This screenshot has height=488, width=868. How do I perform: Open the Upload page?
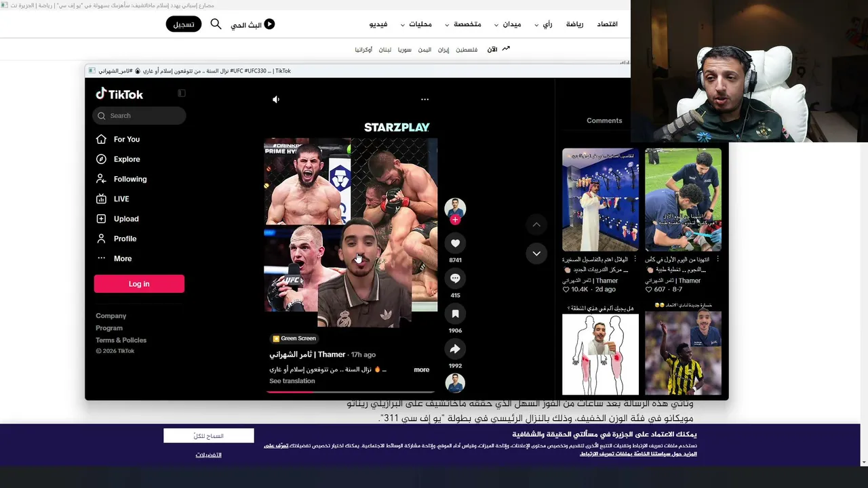click(x=126, y=219)
